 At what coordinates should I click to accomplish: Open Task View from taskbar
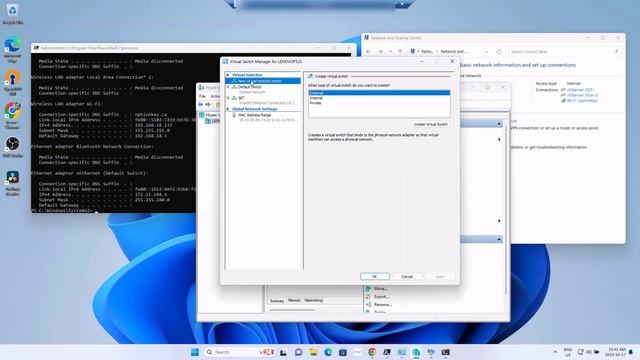click(x=283, y=352)
